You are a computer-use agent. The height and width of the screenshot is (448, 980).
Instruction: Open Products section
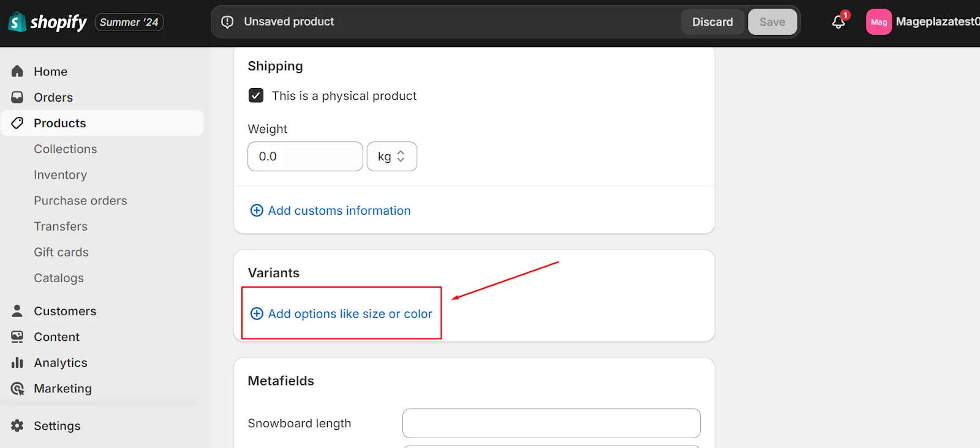coord(102,123)
